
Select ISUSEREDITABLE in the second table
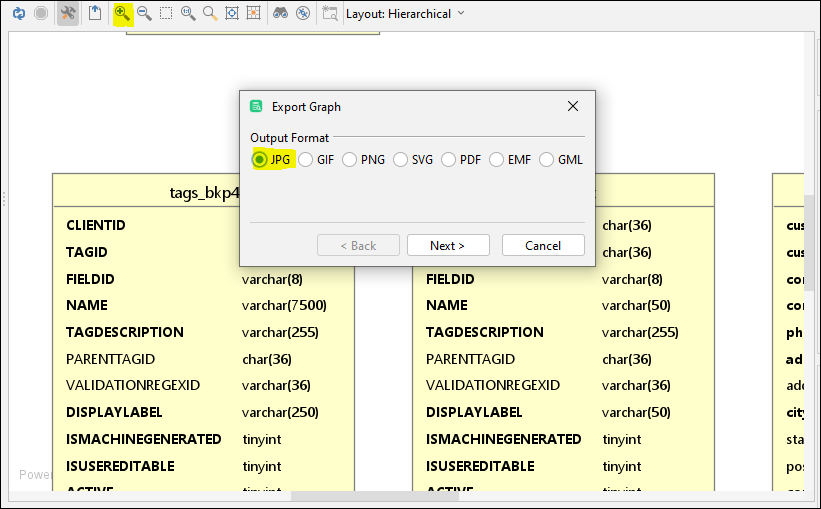coord(480,466)
